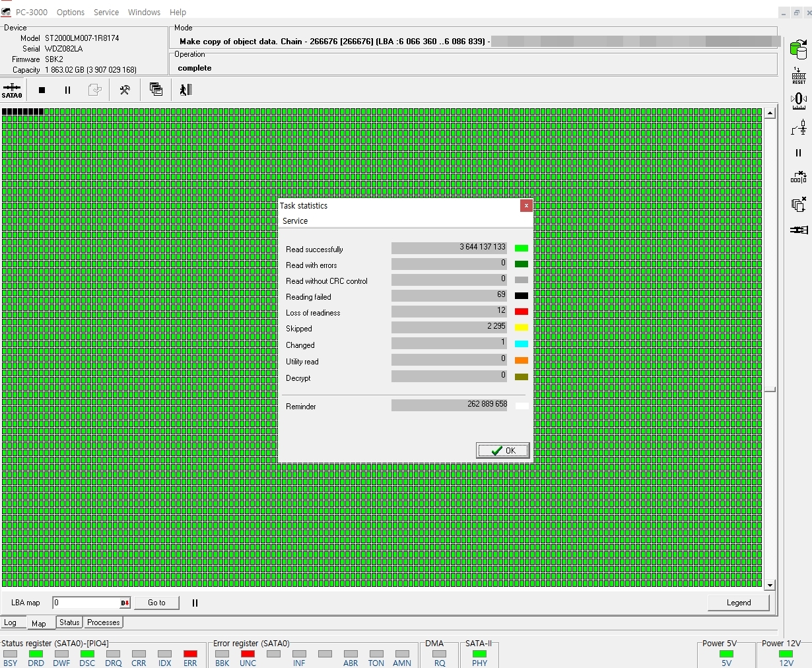Open the green disk copy icon in sidebar
This screenshot has width=812, height=668.
pos(798,50)
